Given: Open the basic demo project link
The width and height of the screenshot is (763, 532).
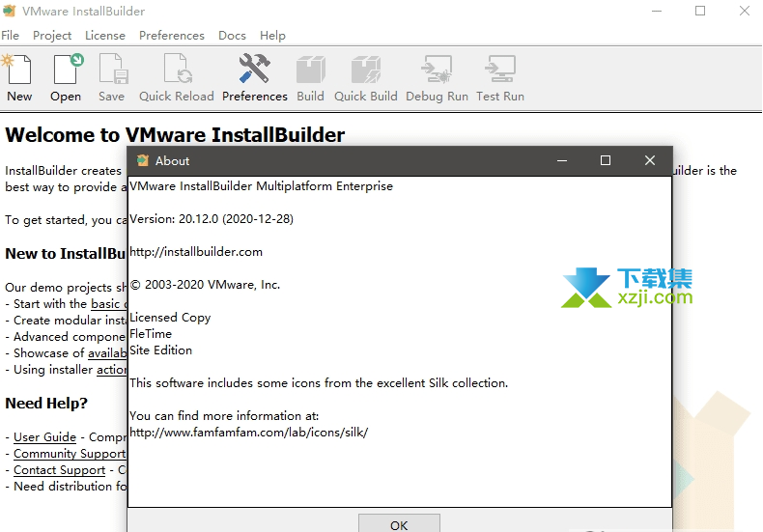Looking at the screenshot, I should (109, 304).
